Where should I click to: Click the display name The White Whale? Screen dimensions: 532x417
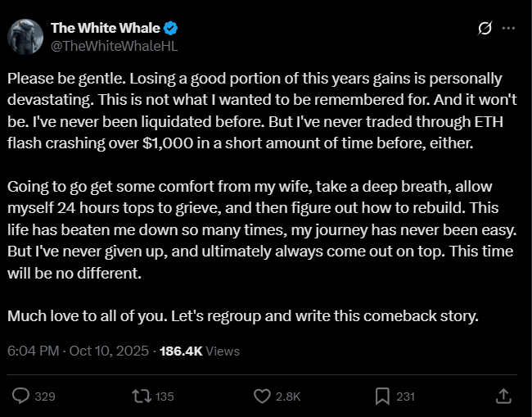point(105,29)
